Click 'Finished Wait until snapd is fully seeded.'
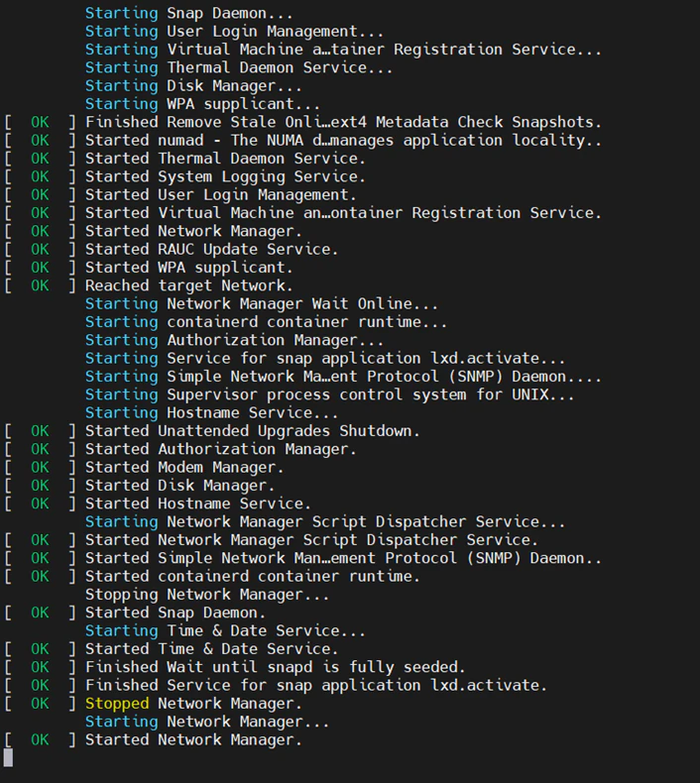The image size is (700, 783). click(x=276, y=667)
